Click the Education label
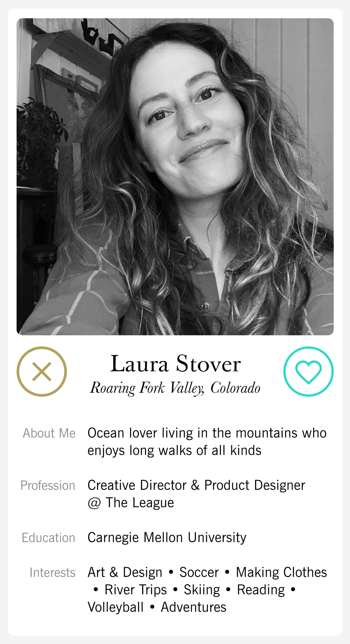This screenshot has width=350, height=644. 48,538
